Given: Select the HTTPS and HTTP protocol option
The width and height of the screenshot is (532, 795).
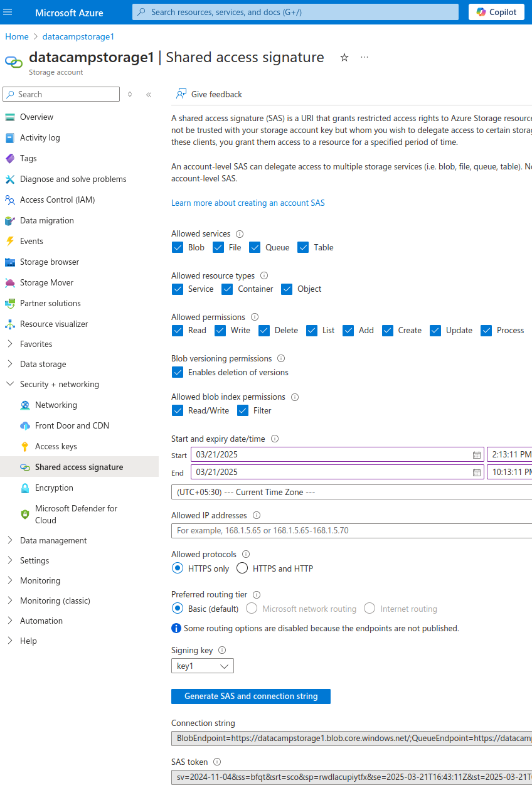Looking at the screenshot, I should (x=242, y=568).
